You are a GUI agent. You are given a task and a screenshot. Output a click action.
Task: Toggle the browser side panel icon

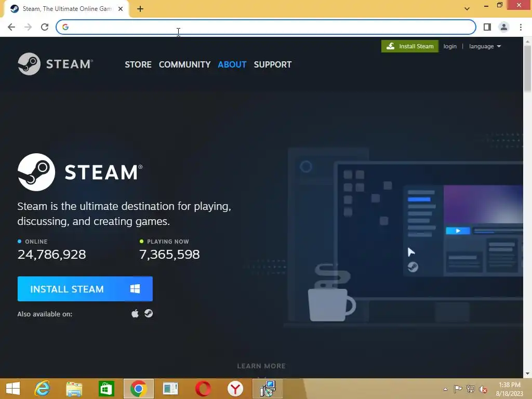(487, 27)
